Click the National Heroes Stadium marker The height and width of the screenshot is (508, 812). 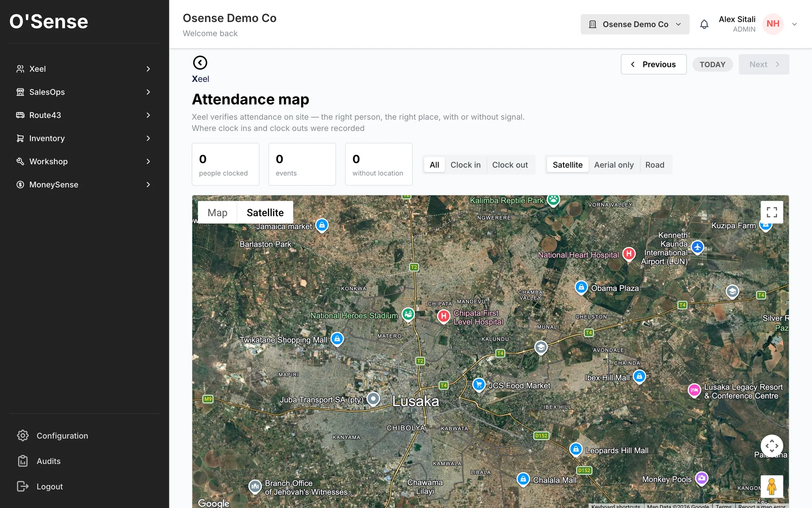[x=408, y=314]
